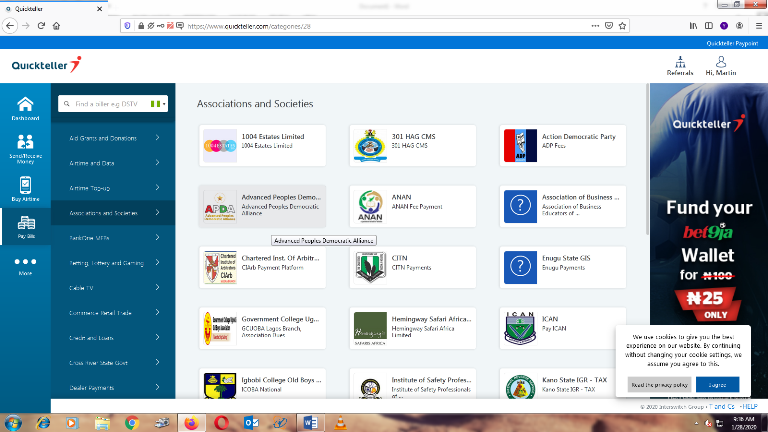Click the Send/Receive Money sidebar icon

(x=25, y=146)
